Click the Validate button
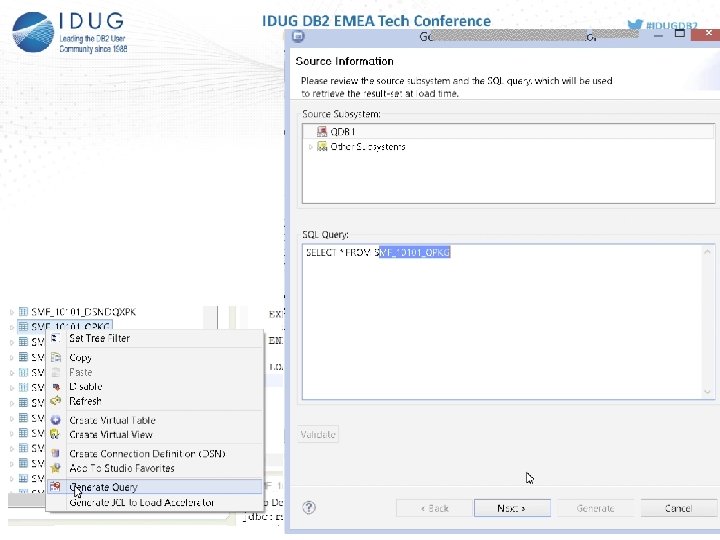 318,434
